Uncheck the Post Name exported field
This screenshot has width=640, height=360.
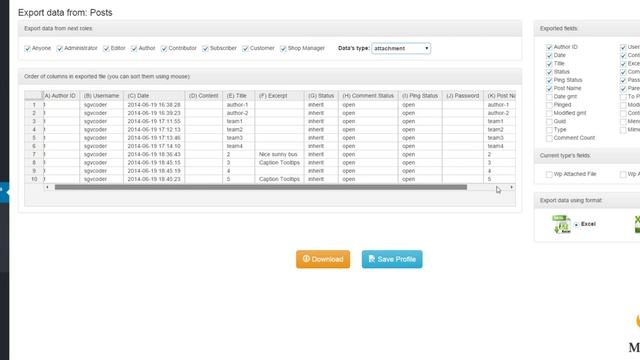(549, 89)
